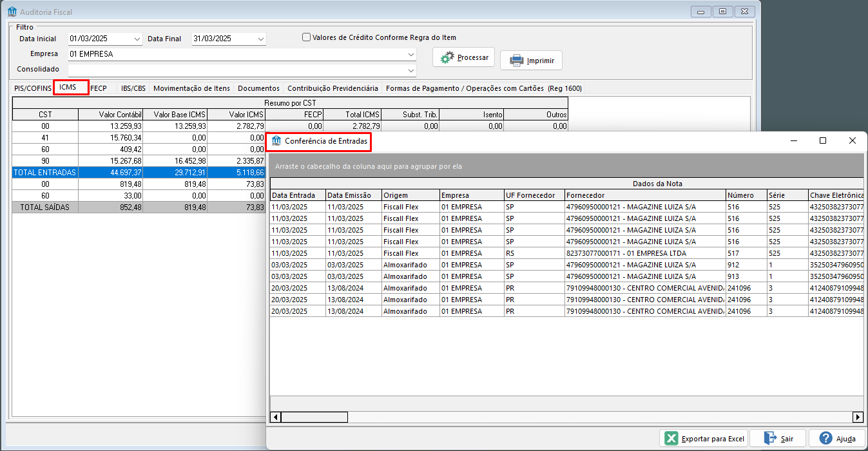Switch to the IBS/CBS tab
The image size is (868, 451).
[x=133, y=88]
